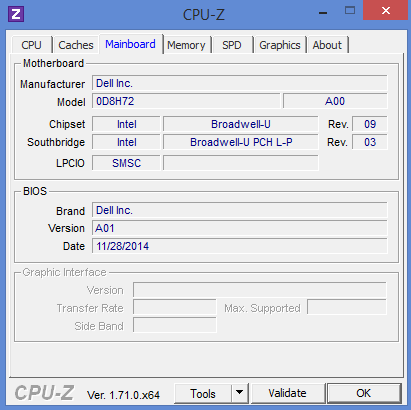The width and height of the screenshot is (411, 410).
Task: Click the LPCIO SMSC field
Action: 126,163
